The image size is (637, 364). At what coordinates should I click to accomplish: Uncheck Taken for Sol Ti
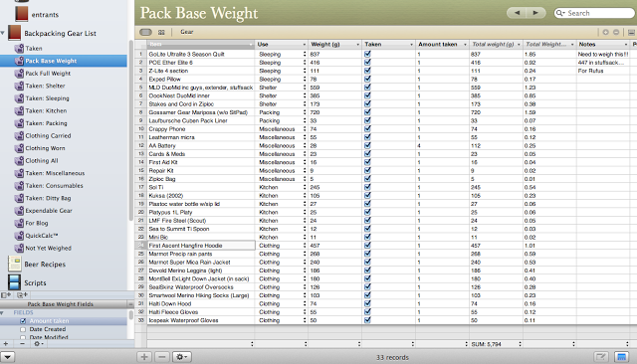[367, 187]
